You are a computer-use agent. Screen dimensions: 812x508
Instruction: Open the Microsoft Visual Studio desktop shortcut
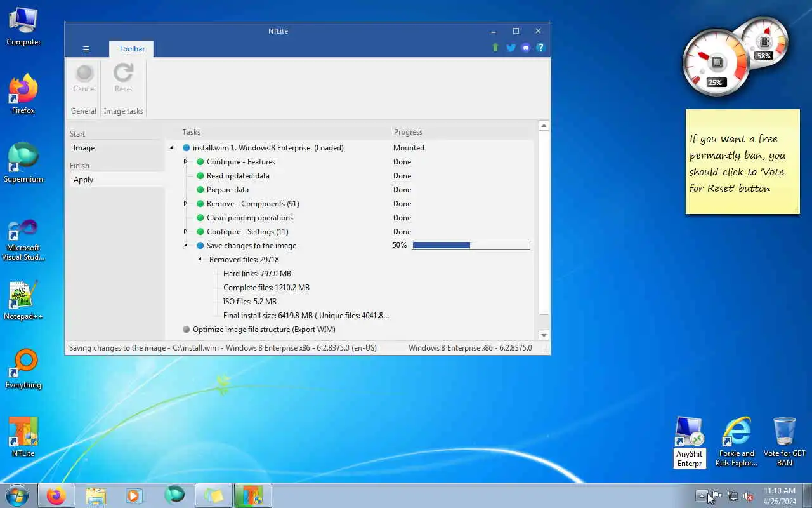tap(23, 240)
